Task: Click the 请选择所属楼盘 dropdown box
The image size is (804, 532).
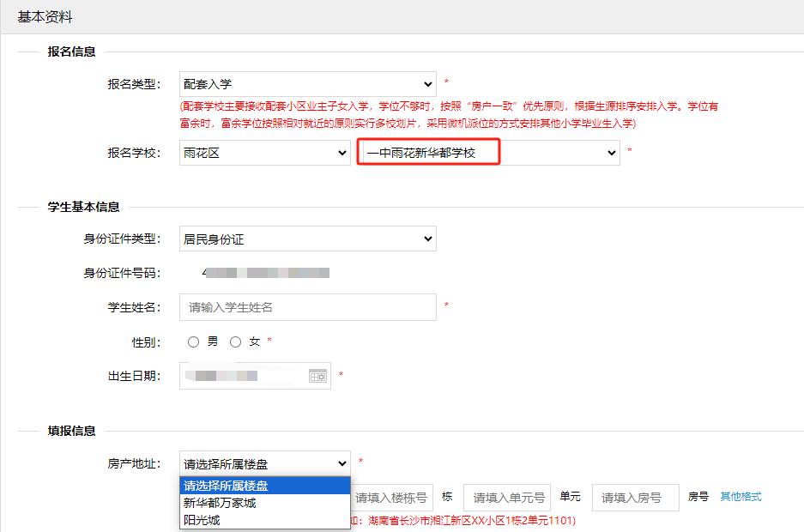Action: (265, 463)
